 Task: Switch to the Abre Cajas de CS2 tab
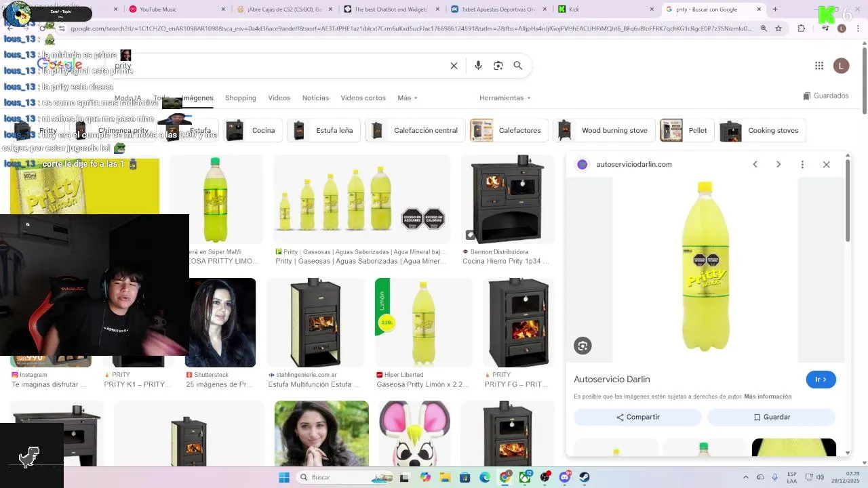[283, 9]
